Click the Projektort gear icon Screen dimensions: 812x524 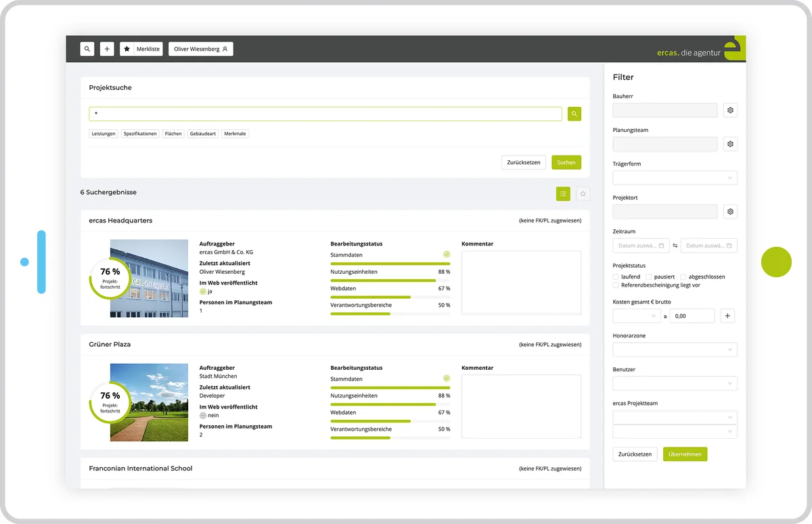(x=730, y=211)
